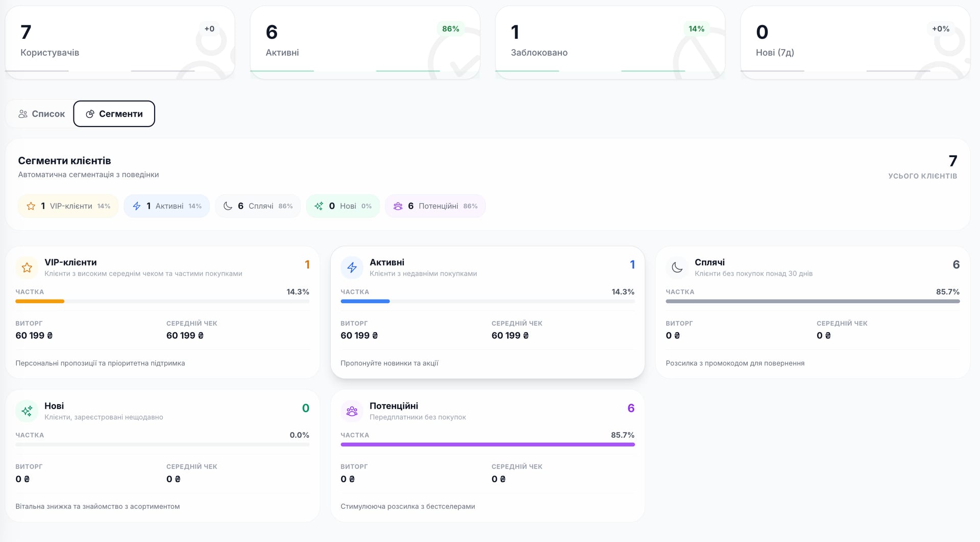The height and width of the screenshot is (542, 980).
Task: Click the users icon in Список tab
Action: (x=23, y=114)
